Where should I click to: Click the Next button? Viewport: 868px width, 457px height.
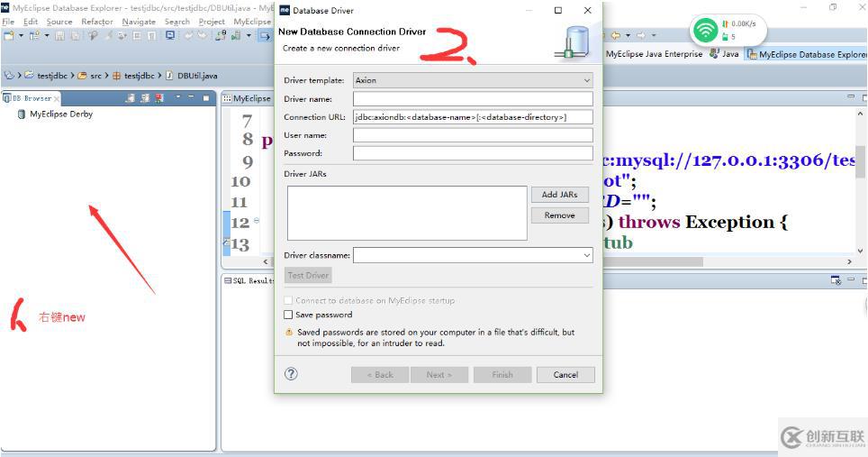point(439,374)
